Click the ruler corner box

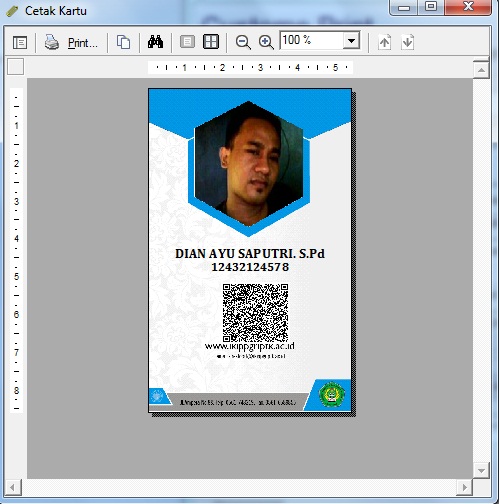coord(16,67)
